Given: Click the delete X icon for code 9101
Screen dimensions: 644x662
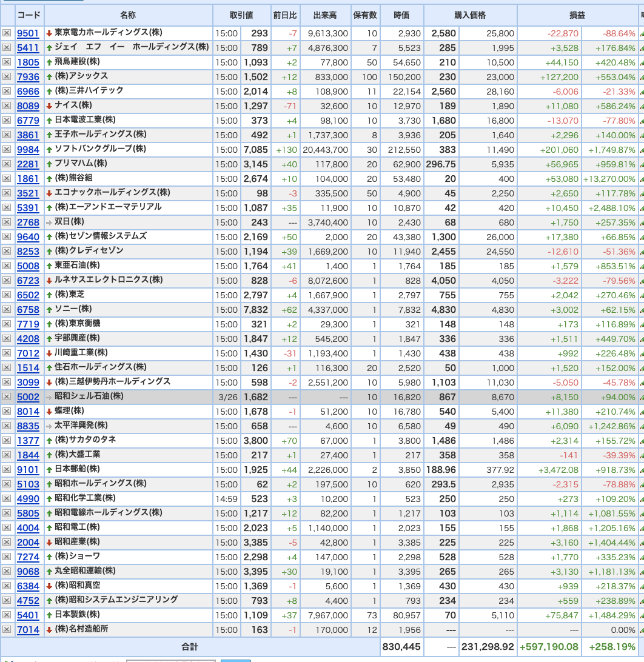Looking at the screenshot, I should click(6, 469).
